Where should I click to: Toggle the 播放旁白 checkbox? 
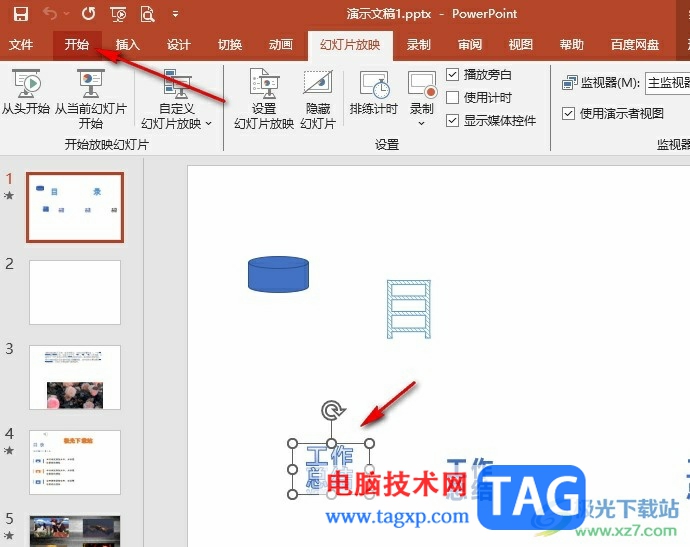(452, 74)
